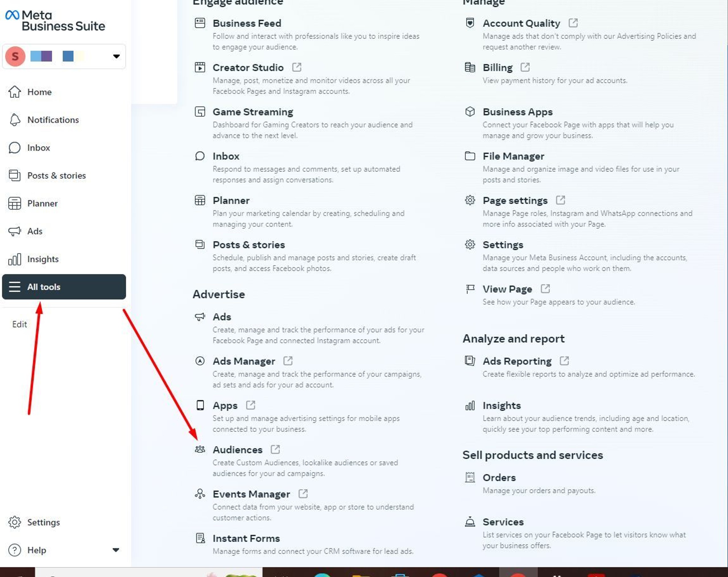This screenshot has height=577, width=728.
Task: Click the Events Manager icon
Action: point(200,494)
